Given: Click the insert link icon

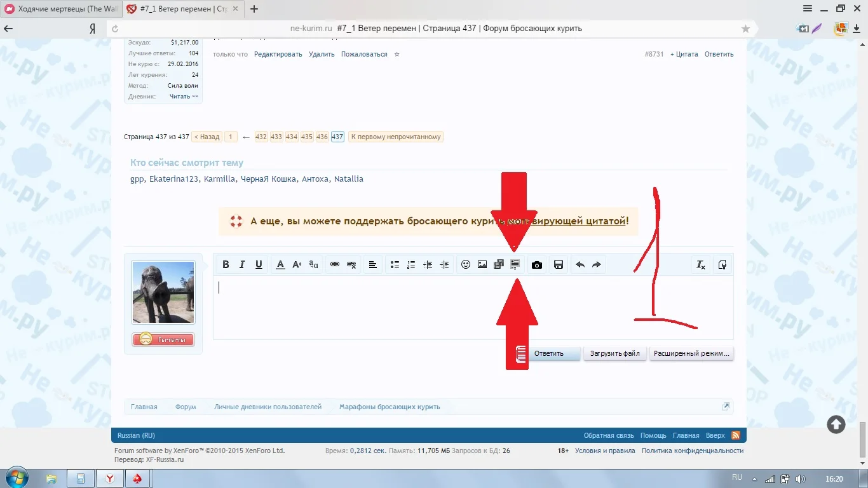Looking at the screenshot, I should pyautogui.click(x=335, y=265).
